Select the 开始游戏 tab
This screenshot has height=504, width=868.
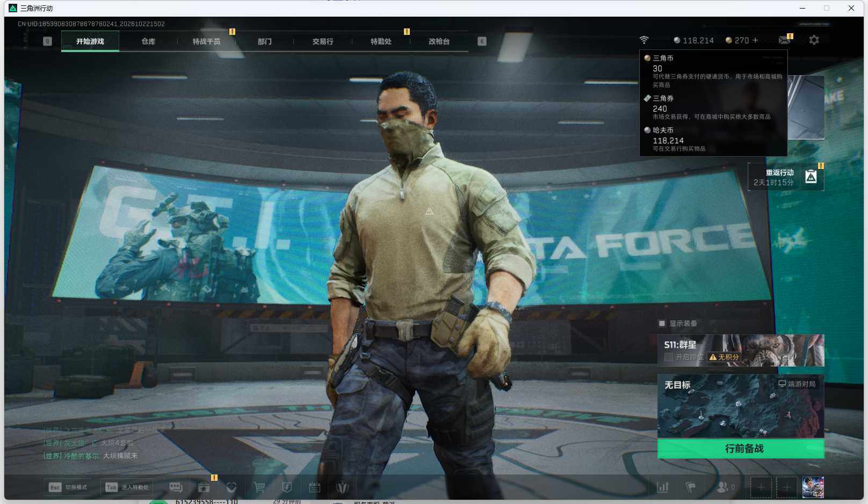(x=90, y=41)
